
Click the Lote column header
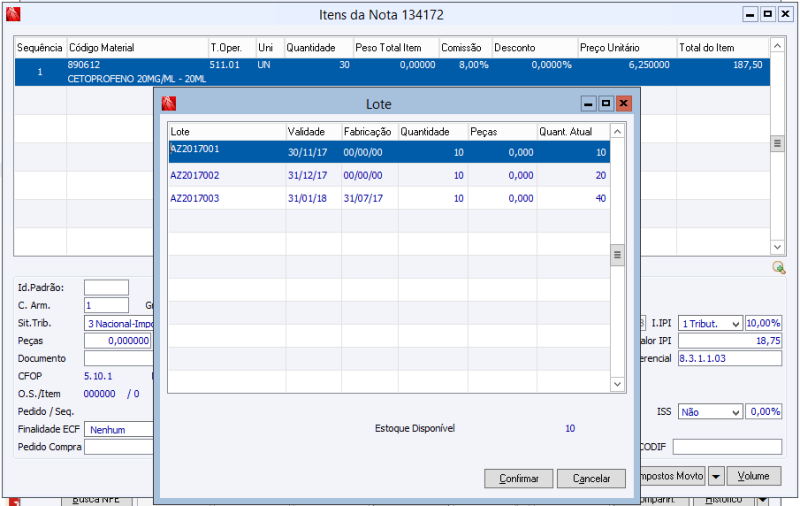227,132
